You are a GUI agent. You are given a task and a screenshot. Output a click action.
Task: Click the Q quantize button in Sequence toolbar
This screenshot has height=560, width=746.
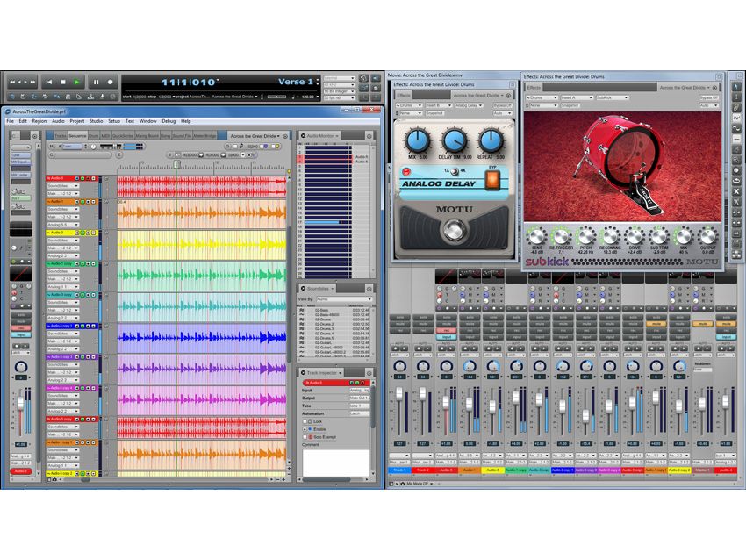click(x=227, y=147)
